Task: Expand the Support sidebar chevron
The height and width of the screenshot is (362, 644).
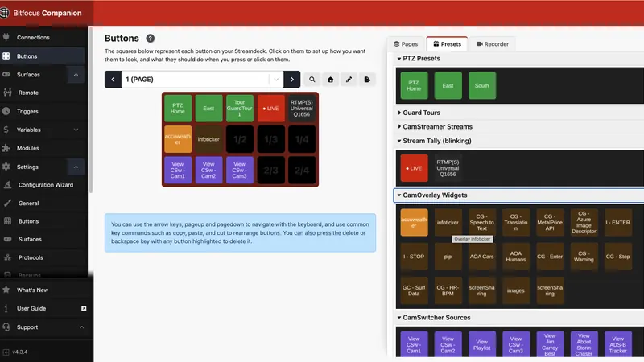Action: pyautogui.click(x=81, y=327)
